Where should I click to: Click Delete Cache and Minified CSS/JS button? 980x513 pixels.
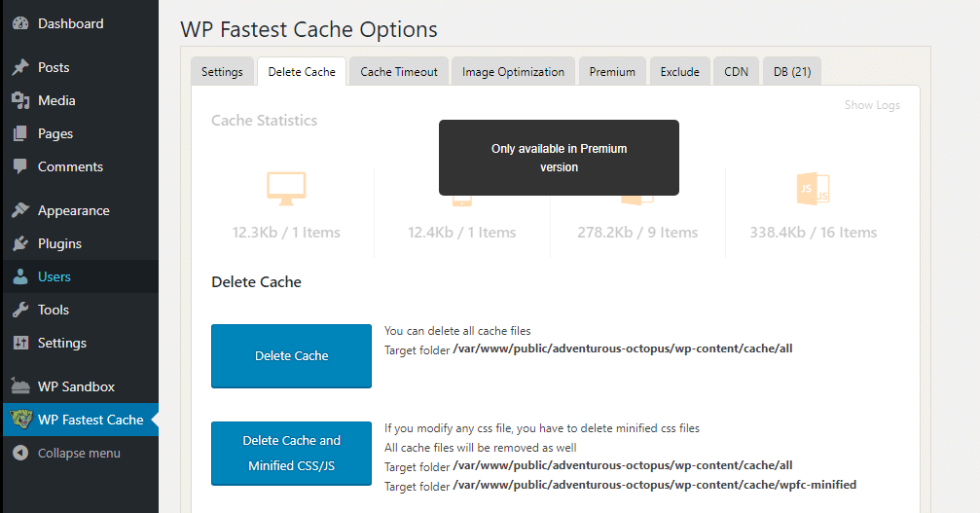[291, 453]
